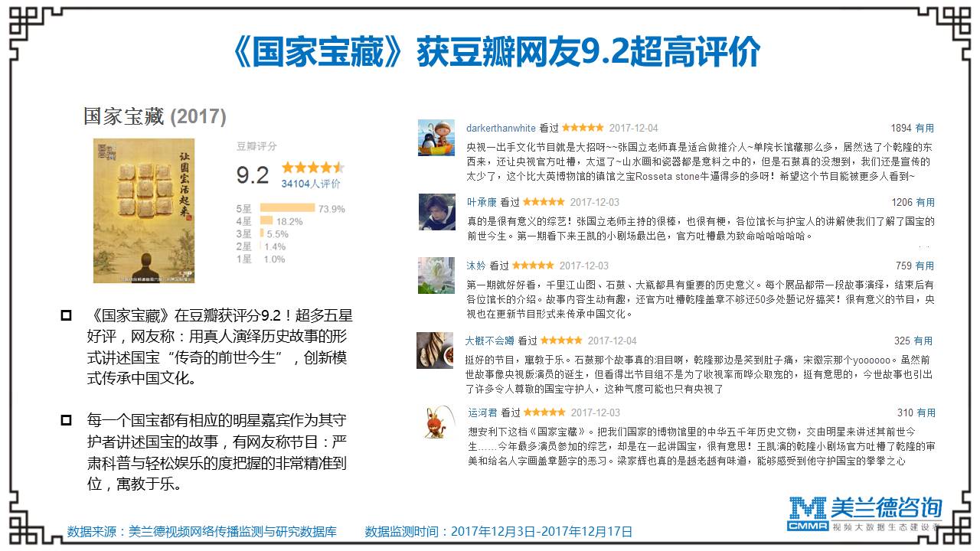The height and width of the screenshot is (551, 980).
Task: Mark 沫妗's review as 有用
Action: [x=925, y=266]
